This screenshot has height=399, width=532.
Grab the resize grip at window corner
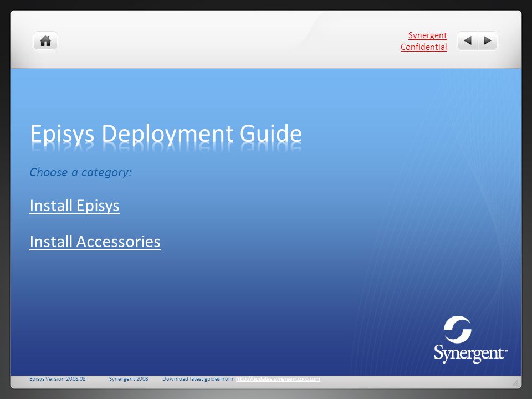[515, 383]
